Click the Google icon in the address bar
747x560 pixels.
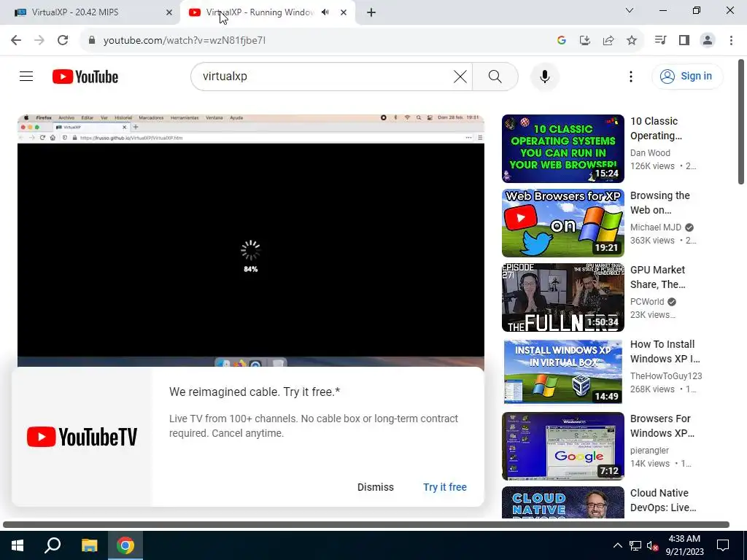561,40
